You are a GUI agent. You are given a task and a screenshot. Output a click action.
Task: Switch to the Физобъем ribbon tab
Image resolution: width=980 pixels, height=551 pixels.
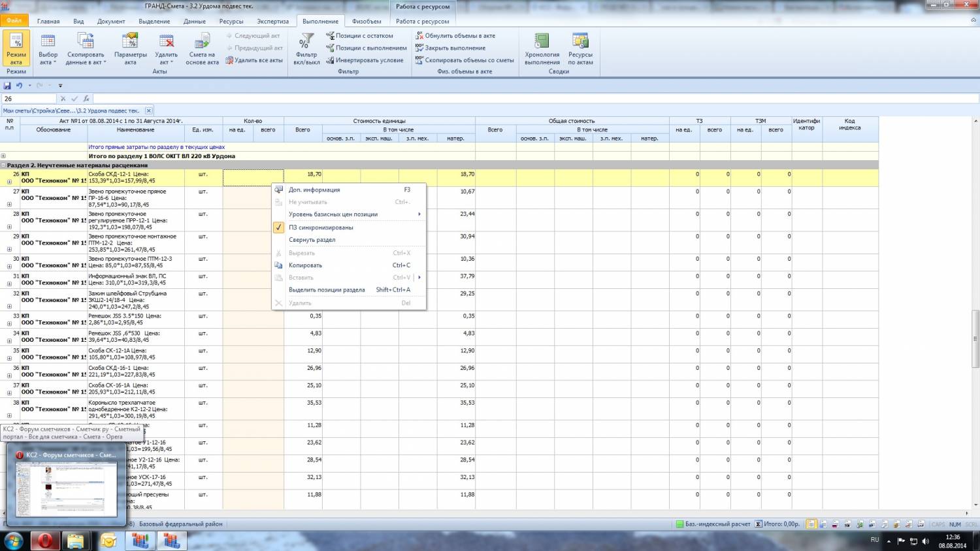(366, 21)
